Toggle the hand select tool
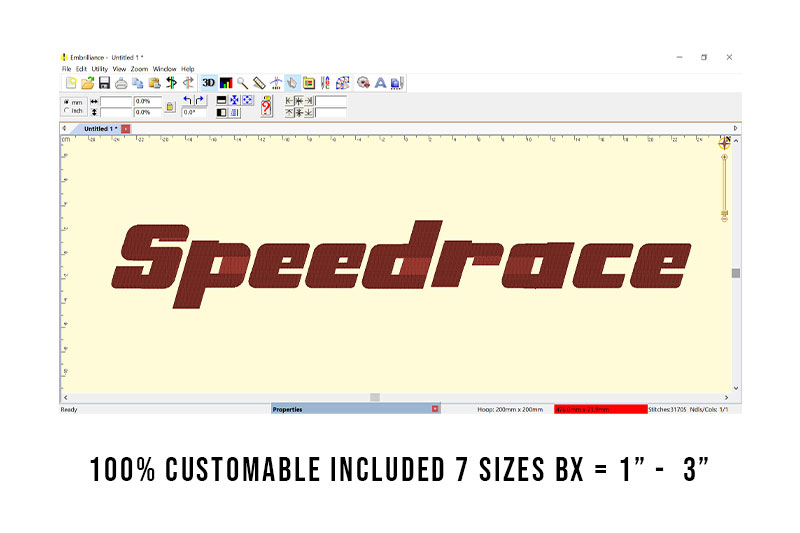The image size is (800, 533). 292,83
